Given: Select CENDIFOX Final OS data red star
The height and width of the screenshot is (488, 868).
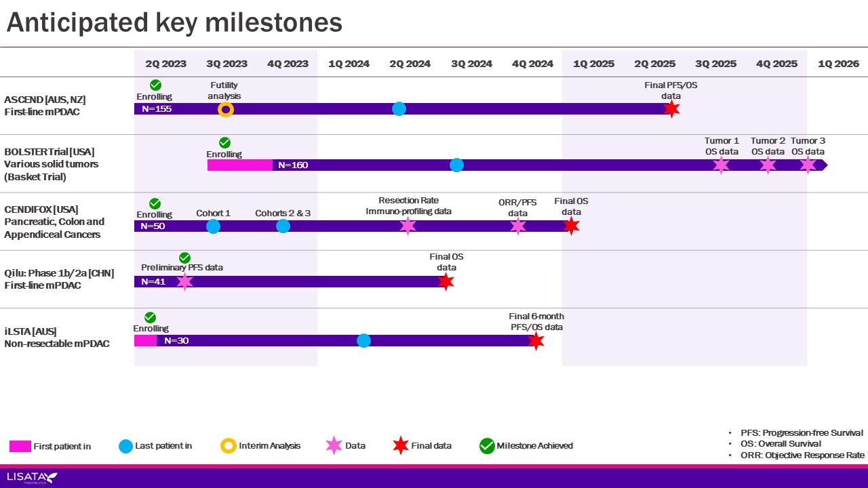Looking at the screenshot, I should coord(571,226).
